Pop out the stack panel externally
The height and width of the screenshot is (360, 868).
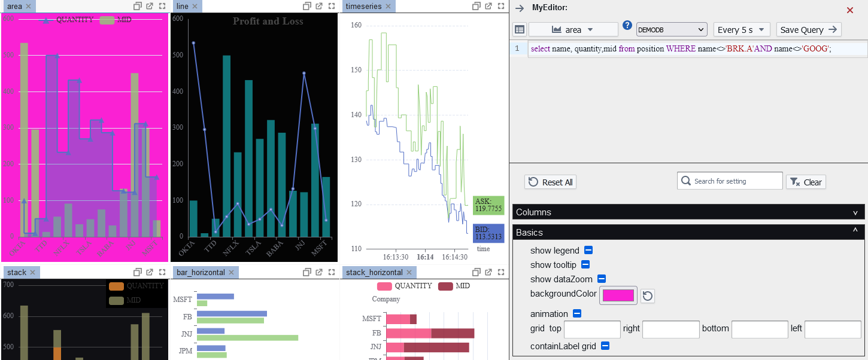150,272
